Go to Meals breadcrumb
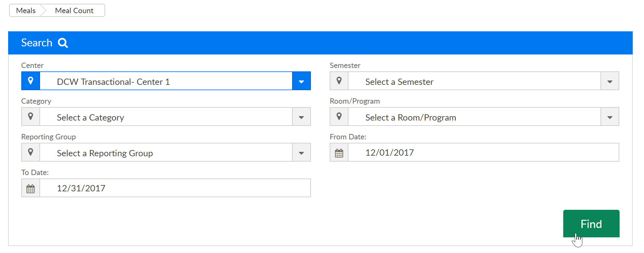Image resolution: width=644 pixels, height=253 pixels. (x=26, y=11)
